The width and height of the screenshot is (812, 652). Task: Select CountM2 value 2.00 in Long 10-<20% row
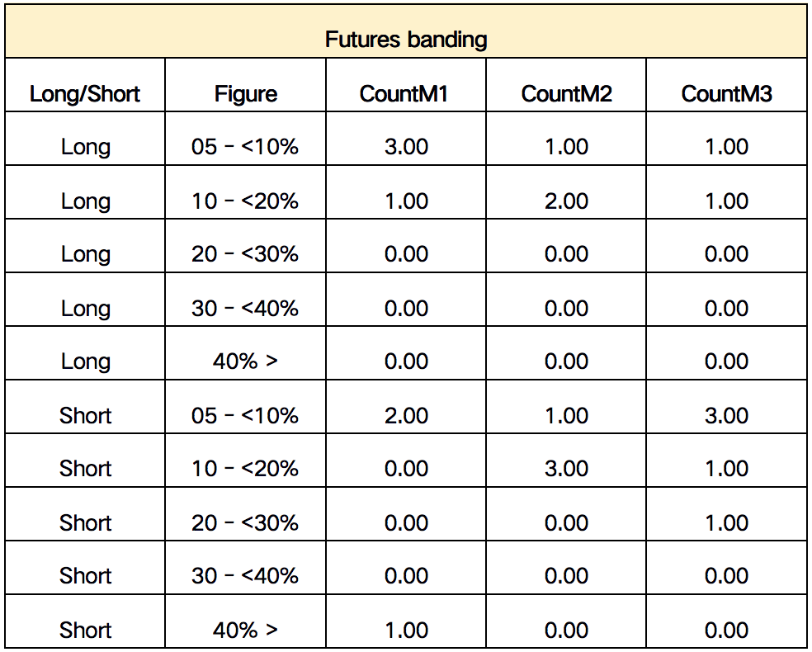tap(567, 201)
